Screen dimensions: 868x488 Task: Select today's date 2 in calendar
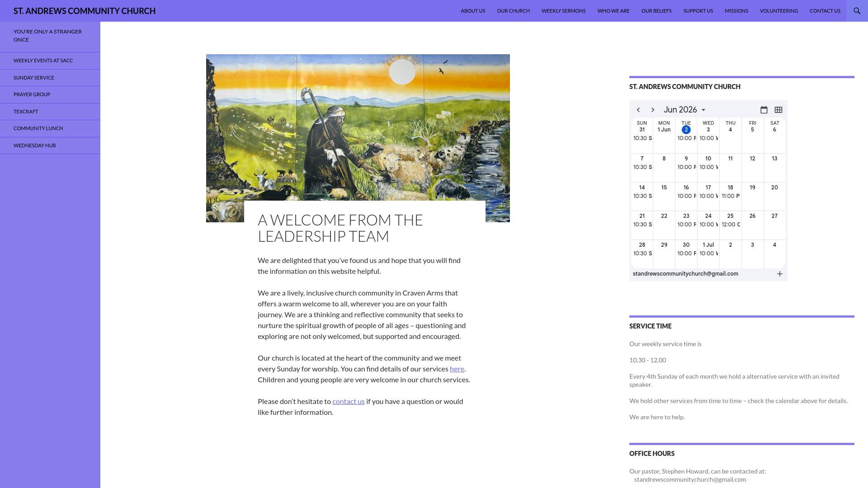[686, 130]
